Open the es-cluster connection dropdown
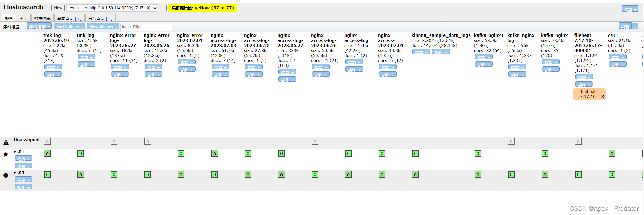The height and width of the screenshot is (215, 644). pos(112,8)
